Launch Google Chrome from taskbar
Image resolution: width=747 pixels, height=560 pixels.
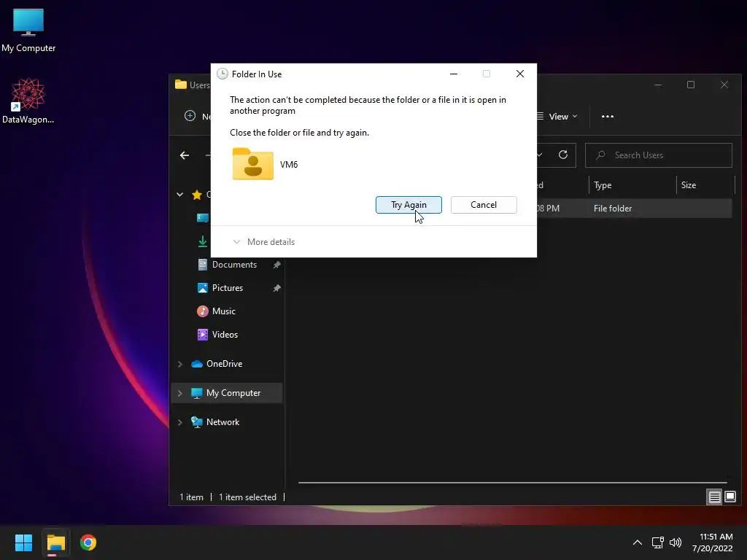[88, 542]
